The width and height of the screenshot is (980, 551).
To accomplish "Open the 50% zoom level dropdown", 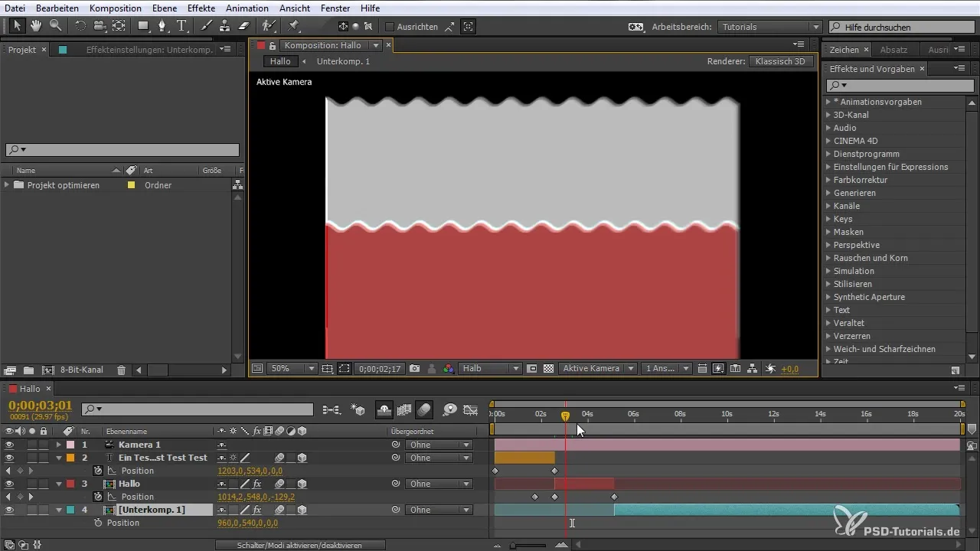I will tap(292, 368).
